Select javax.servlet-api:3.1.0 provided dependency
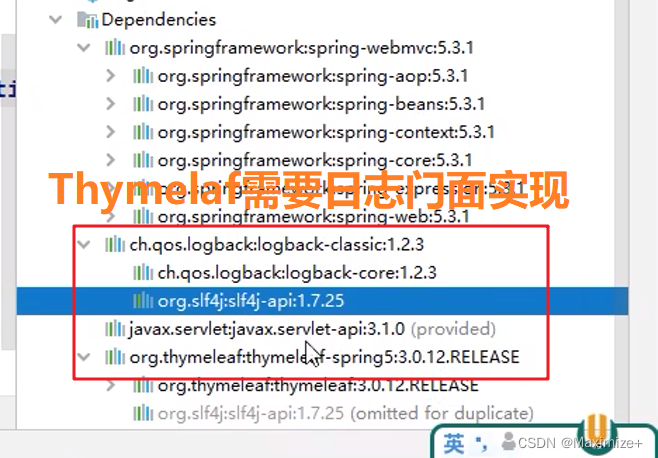Screen dimensions: 658x458 pyautogui.click(x=312, y=329)
